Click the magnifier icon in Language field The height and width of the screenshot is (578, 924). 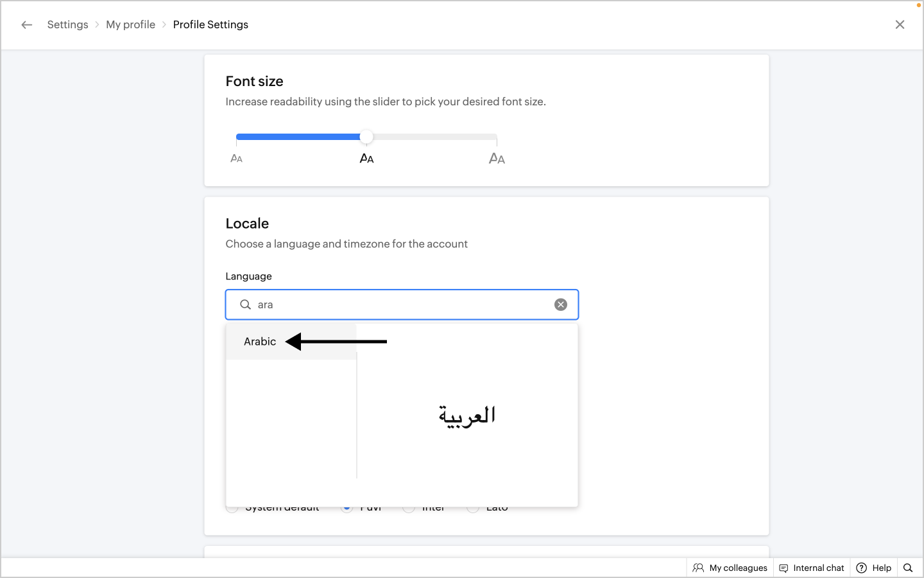pos(245,304)
